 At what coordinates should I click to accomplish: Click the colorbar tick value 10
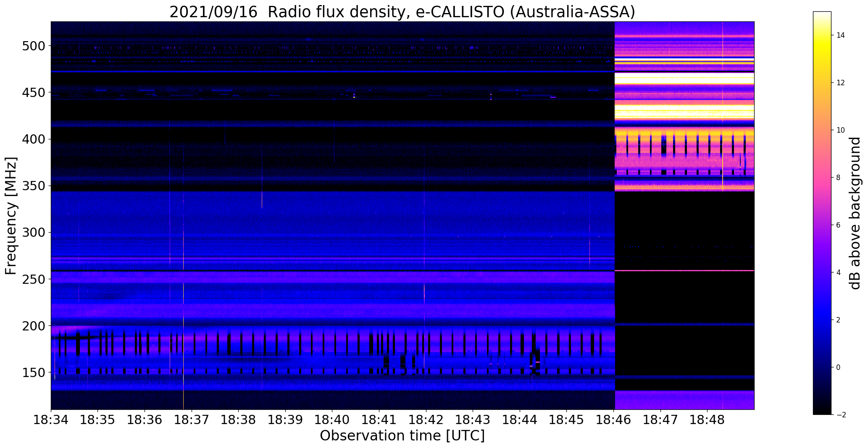pyautogui.click(x=841, y=130)
